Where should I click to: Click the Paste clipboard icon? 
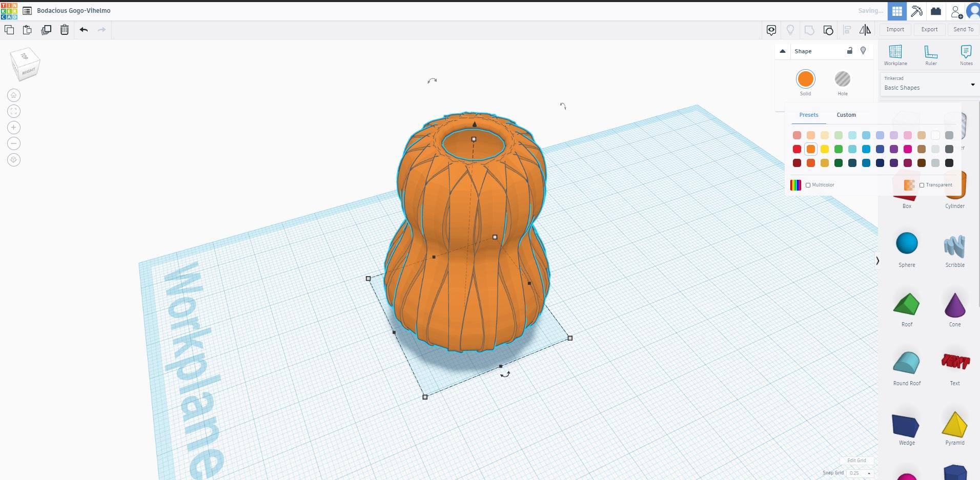click(28, 30)
